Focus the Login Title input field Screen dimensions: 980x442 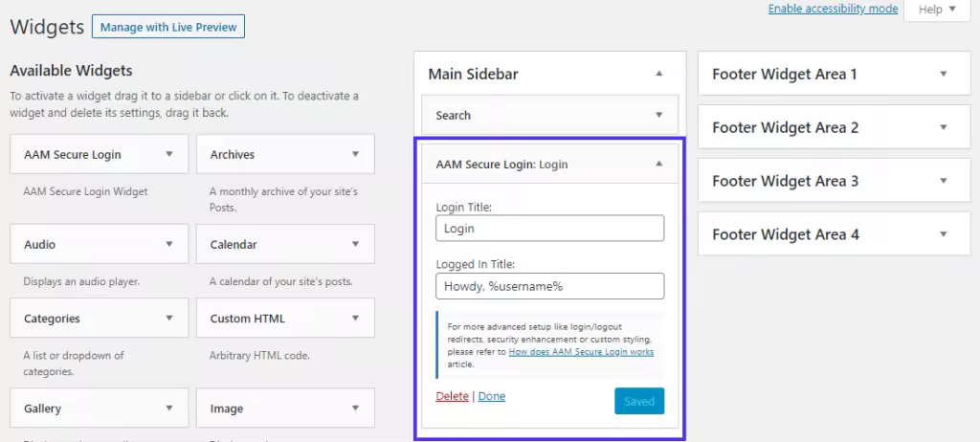[x=550, y=229]
